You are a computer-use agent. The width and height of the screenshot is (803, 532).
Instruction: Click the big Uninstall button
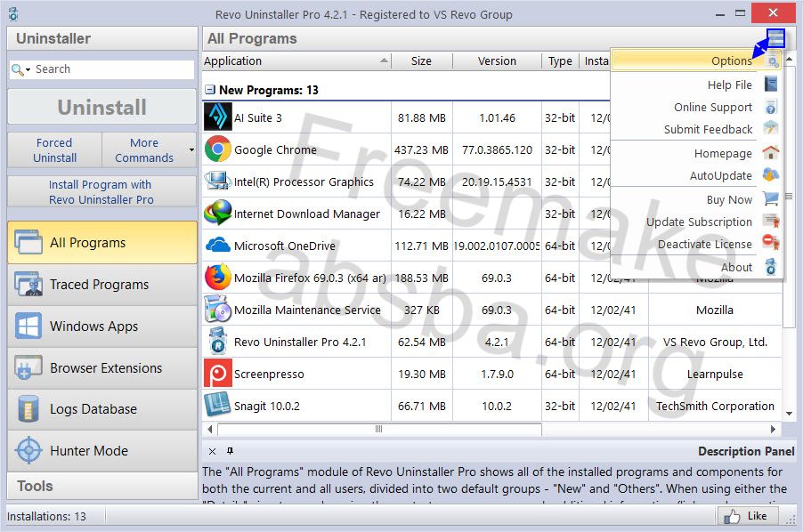point(101,107)
